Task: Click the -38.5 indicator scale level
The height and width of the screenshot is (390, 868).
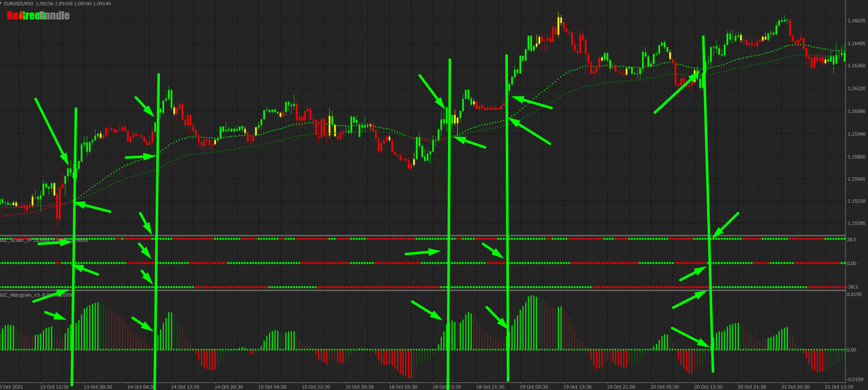Action: pos(852,287)
